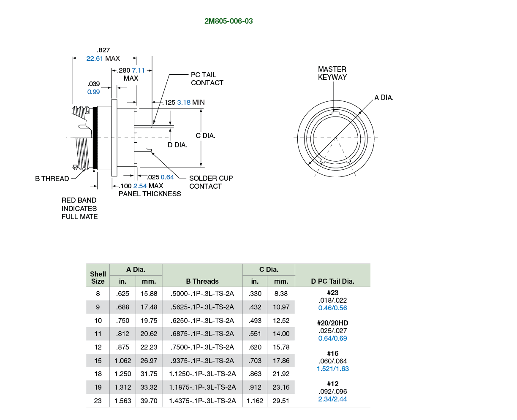The height and width of the screenshot is (420, 517).
Task: Click shell size 23 row label
Action: click(98, 401)
